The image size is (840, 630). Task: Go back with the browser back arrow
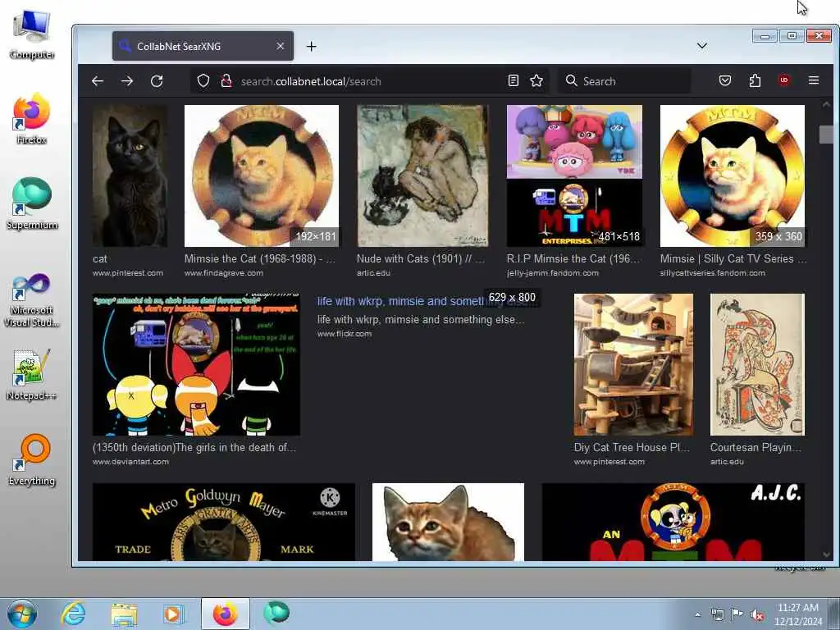[x=98, y=81]
